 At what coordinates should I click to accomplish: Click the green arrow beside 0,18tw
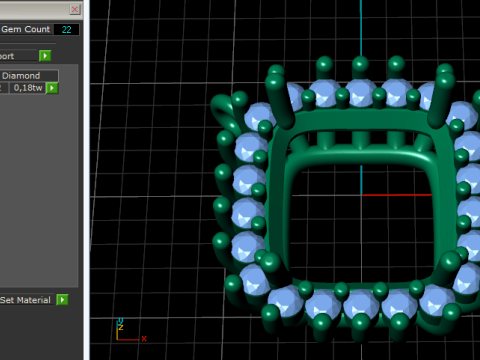click(x=52, y=88)
